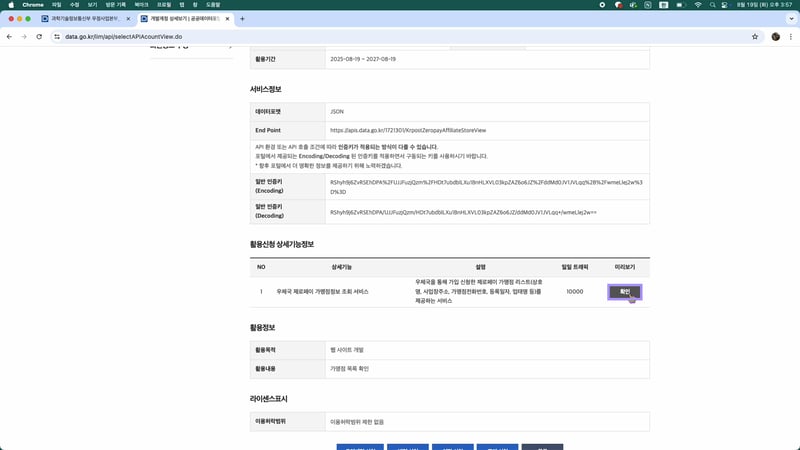Open the 프로필 menu
Screen dimensions: 800x450
click(164, 5)
